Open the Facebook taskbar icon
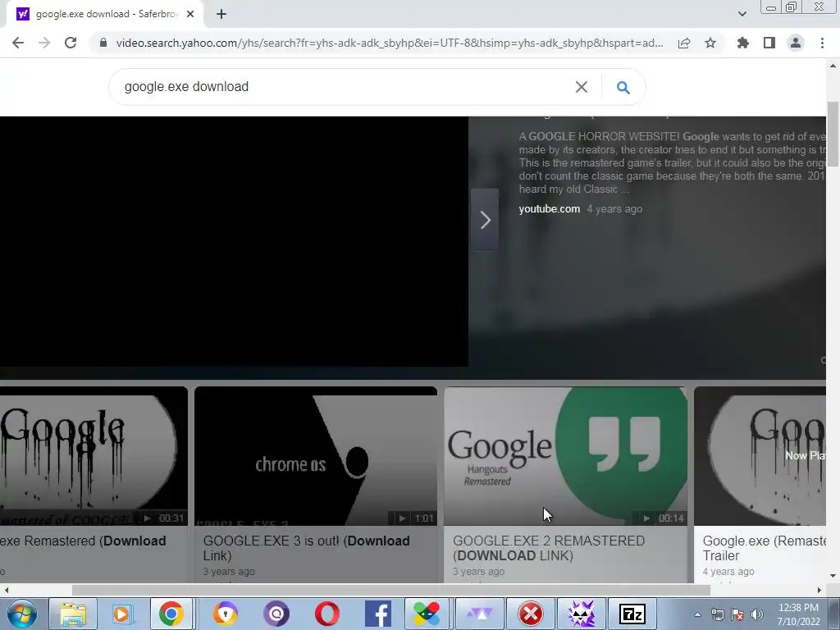 [377, 614]
